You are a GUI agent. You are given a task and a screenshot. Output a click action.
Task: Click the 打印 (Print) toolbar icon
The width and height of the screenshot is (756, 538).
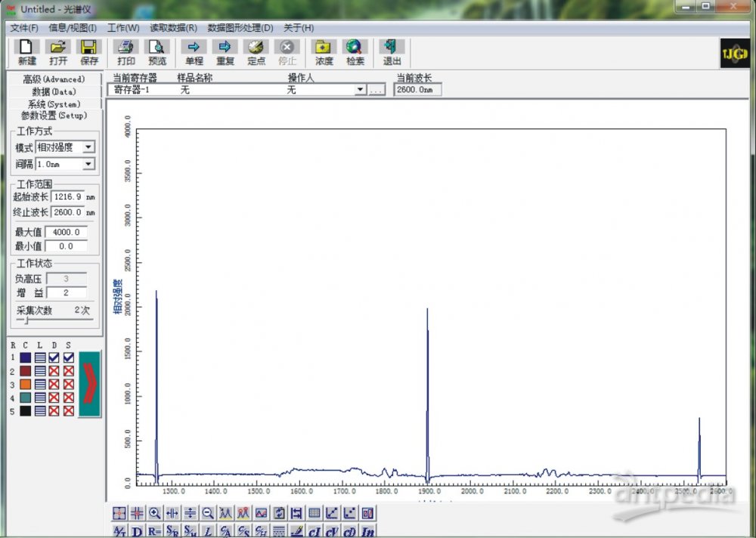click(125, 52)
